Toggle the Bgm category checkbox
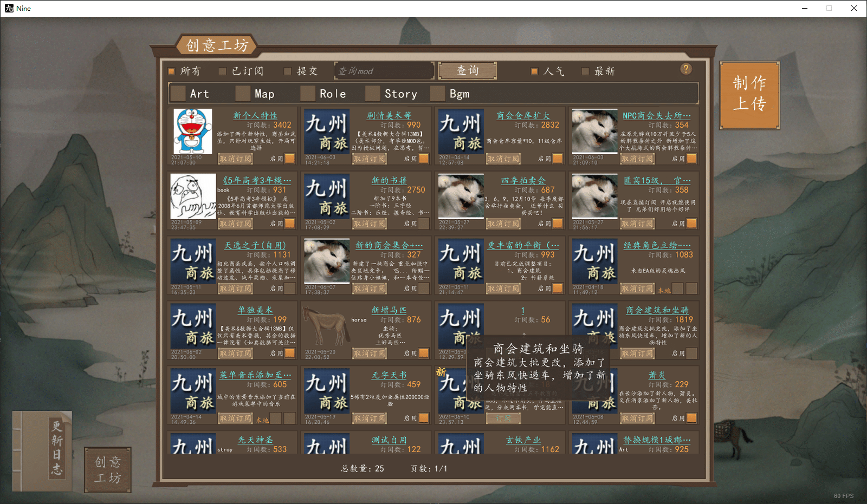Viewport: 867px width, 504px height. pyautogui.click(x=438, y=94)
